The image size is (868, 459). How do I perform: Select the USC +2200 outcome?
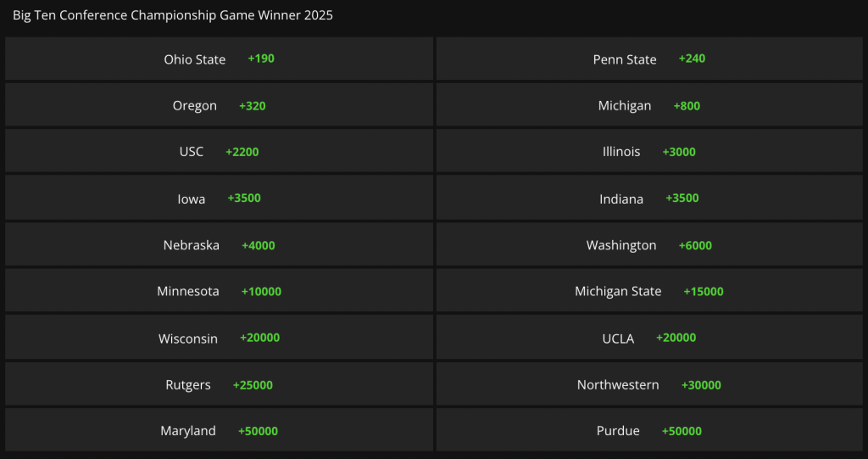(219, 152)
